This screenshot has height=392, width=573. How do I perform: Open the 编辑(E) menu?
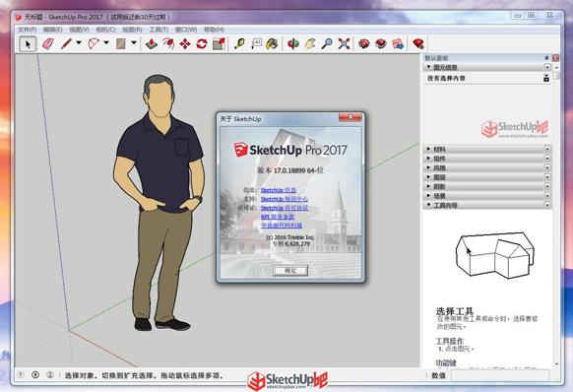(x=52, y=30)
